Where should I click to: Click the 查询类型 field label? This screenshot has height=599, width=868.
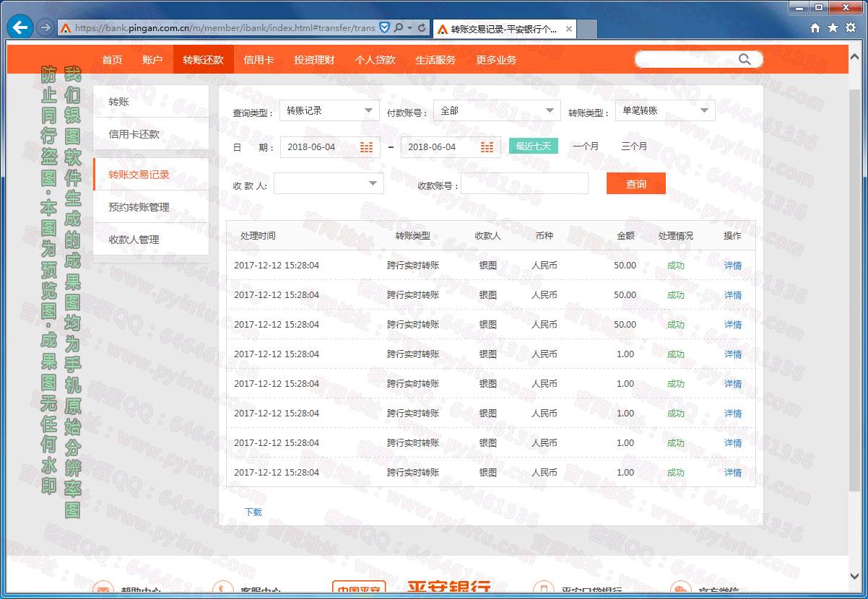(253, 113)
